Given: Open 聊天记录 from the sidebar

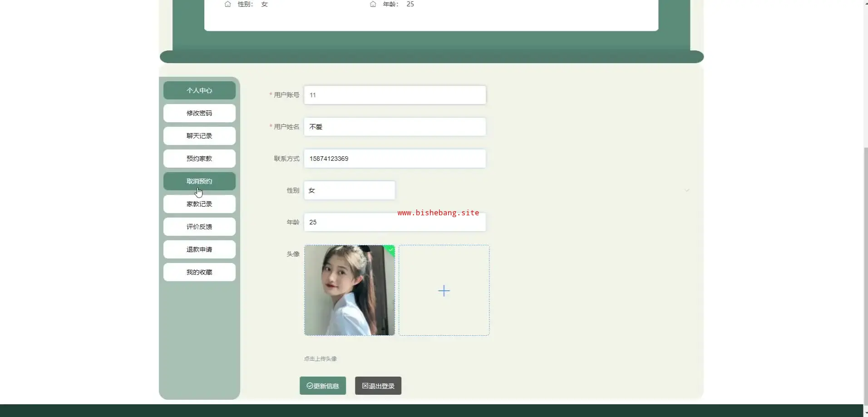Looking at the screenshot, I should point(199,136).
